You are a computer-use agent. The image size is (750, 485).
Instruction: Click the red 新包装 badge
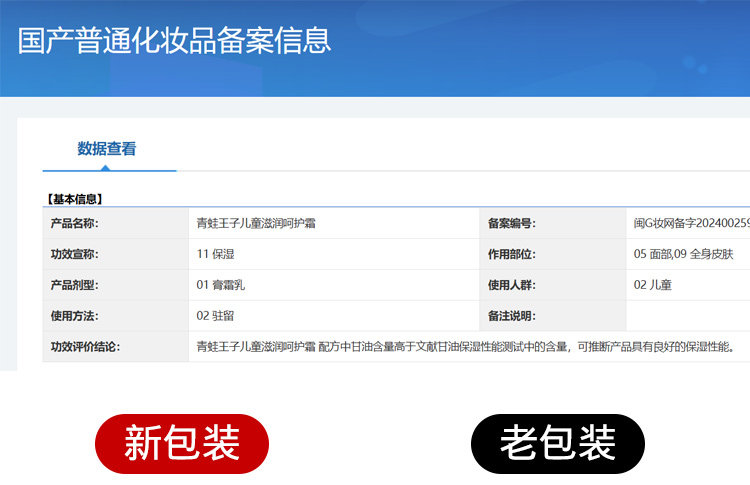(182, 444)
